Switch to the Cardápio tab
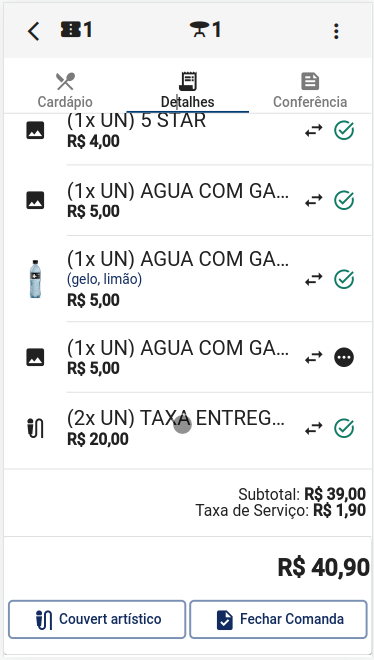The height and width of the screenshot is (660, 374). [65, 90]
